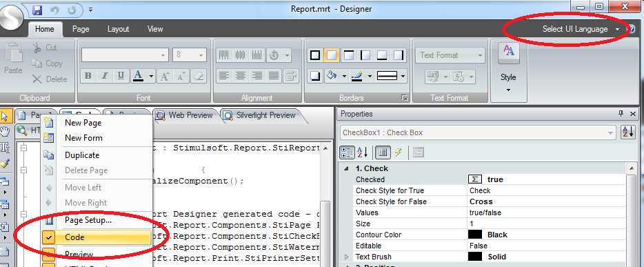Apply bottom border icon

[381, 55]
